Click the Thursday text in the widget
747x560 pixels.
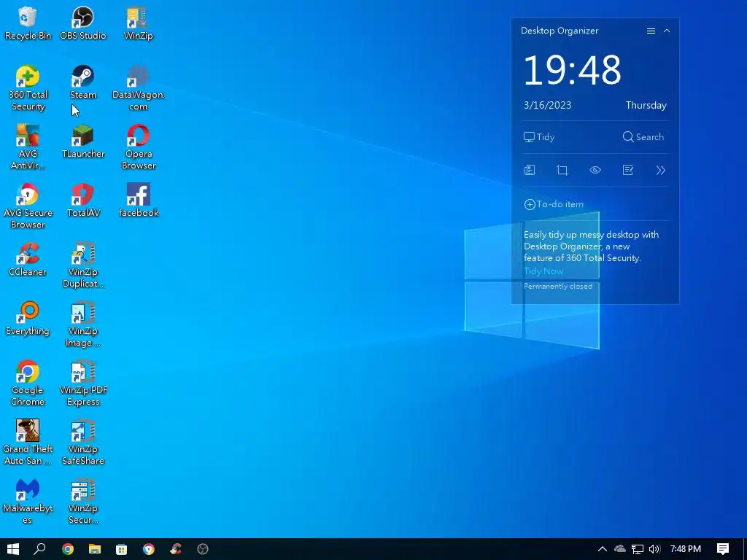646,105
